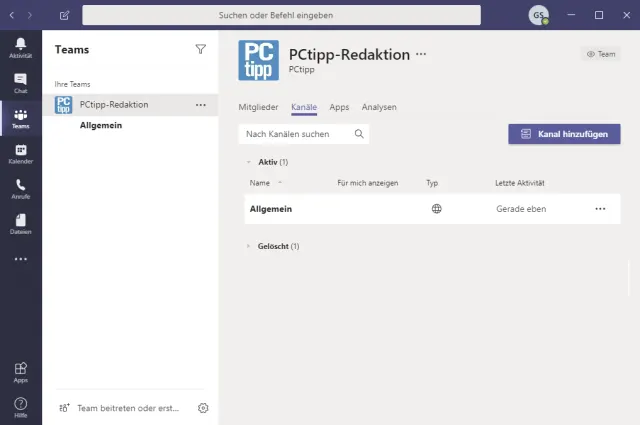The image size is (640, 425).
Task: Switch to the Apps tab
Action: tap(339, 107)
